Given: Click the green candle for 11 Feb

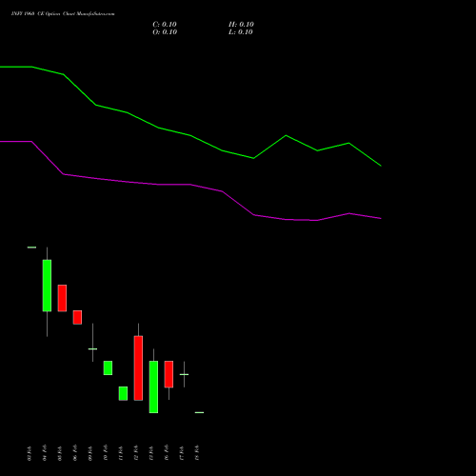Looking at the screenshot, I should pyautogui.click(x=123, y=393).
